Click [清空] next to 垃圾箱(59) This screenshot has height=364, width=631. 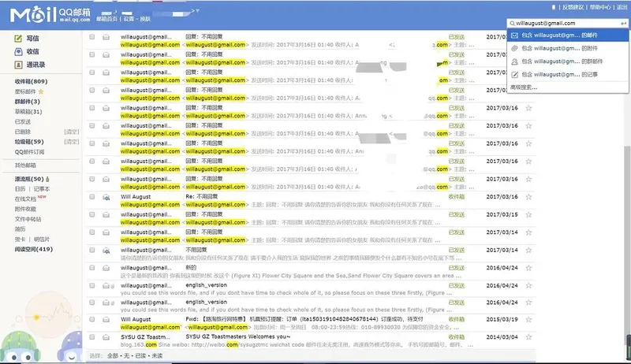[71, 142]
